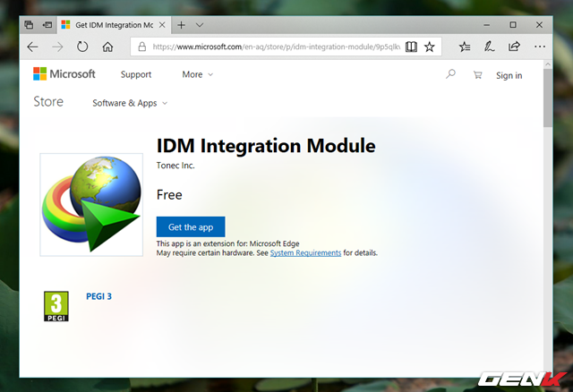Minimize the Edge window
The width and height of the screenshot is (573, 392).
[x=486, y=25]
